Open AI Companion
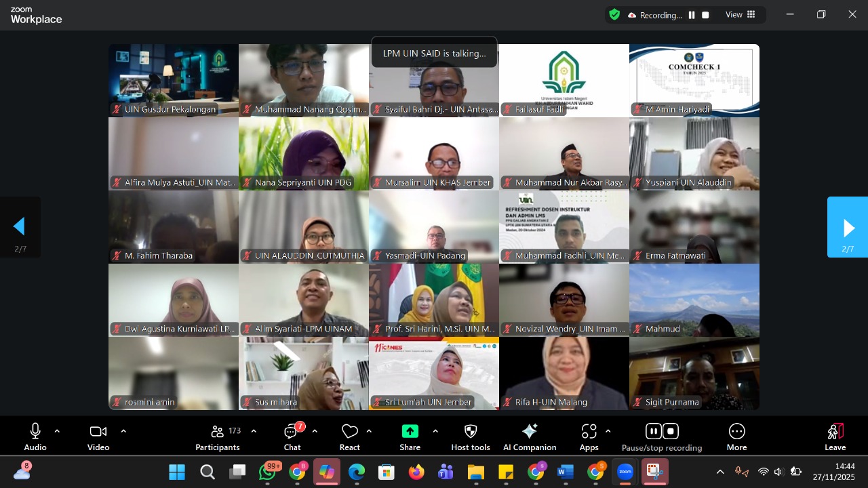Viewport: 868px width, 488px height. (x=530, y=436)
